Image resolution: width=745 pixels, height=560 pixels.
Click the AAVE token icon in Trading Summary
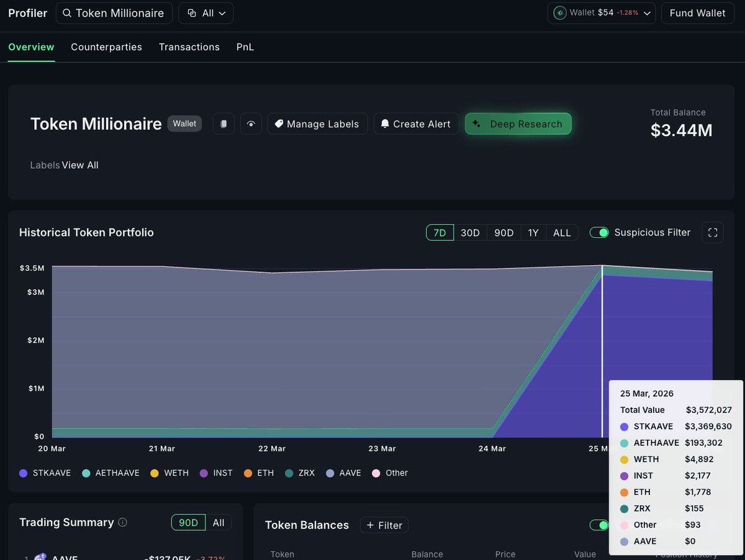(x=40, y=557)
